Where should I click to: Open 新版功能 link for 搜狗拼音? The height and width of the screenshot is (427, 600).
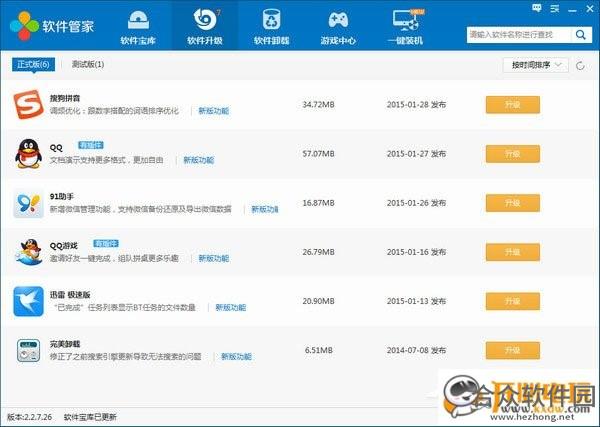click(x=214, y=111)
